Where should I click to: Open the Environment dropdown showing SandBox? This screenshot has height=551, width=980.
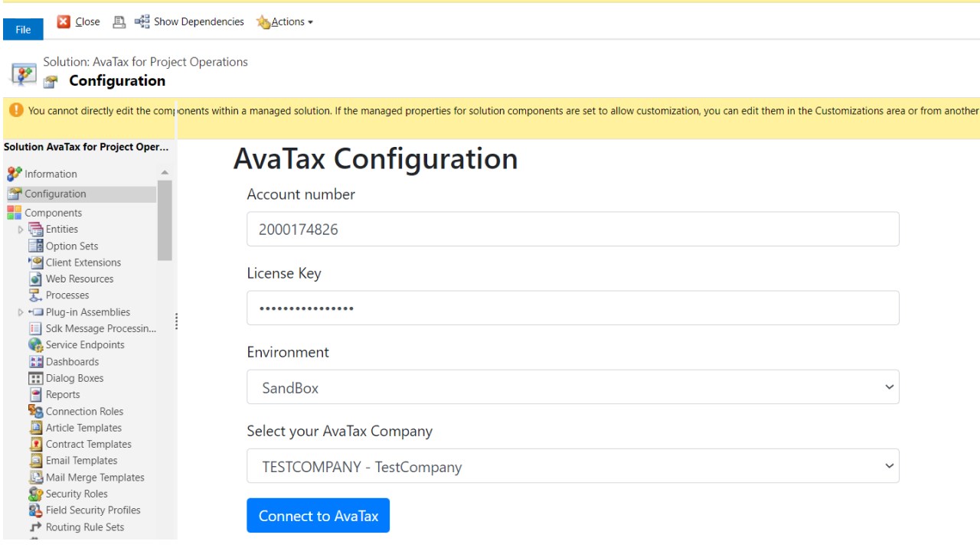(x=573, y=387)
